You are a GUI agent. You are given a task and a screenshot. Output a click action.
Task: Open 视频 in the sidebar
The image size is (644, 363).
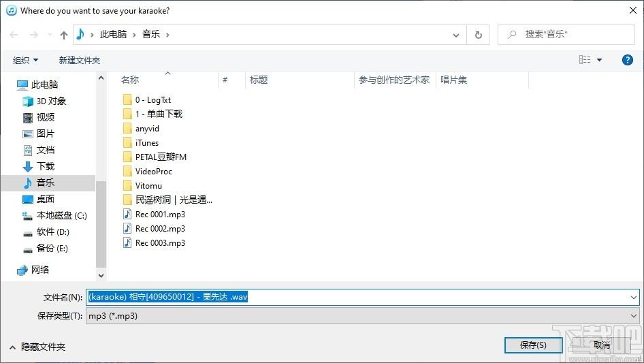39,117
